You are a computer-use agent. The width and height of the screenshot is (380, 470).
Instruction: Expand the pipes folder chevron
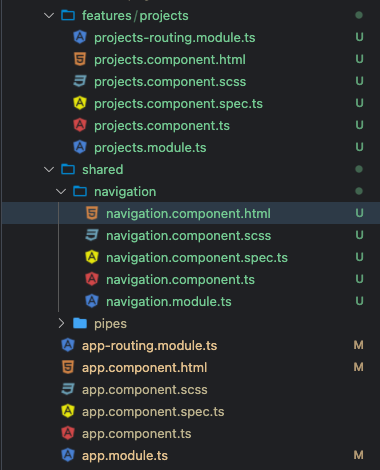pyautogui.click(x=61, y=323)
